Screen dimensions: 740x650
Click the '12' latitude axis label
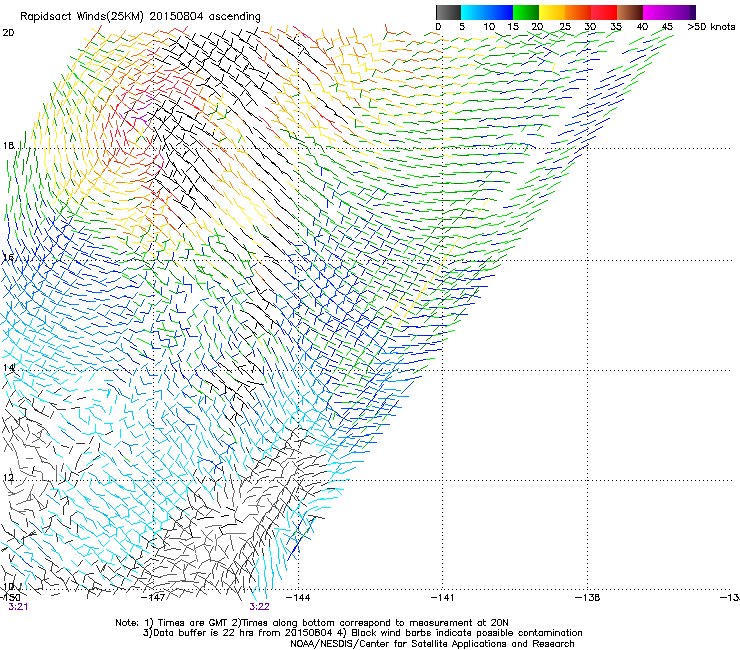pyautogui.click(x=8, y=478)
